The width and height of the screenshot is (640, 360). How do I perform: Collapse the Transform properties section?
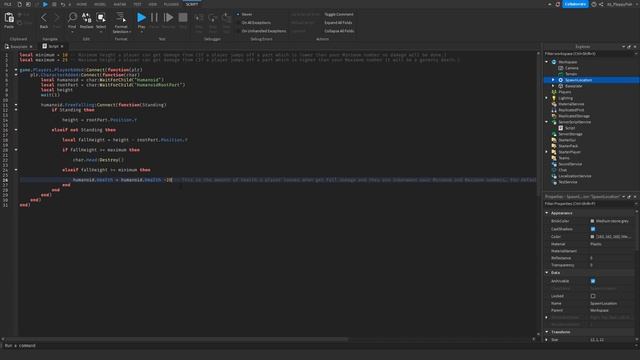point(547,332)
